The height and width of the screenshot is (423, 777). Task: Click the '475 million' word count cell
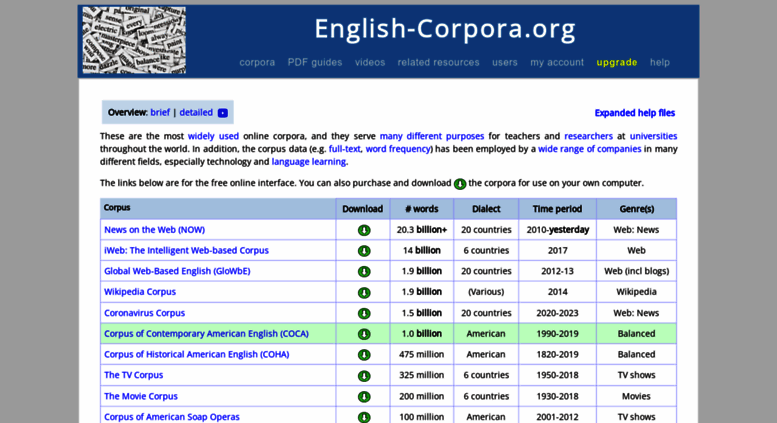pos(422,355)
